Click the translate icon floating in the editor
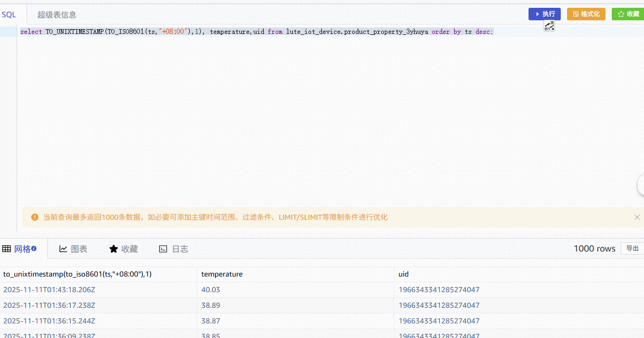 coord(549,26)
